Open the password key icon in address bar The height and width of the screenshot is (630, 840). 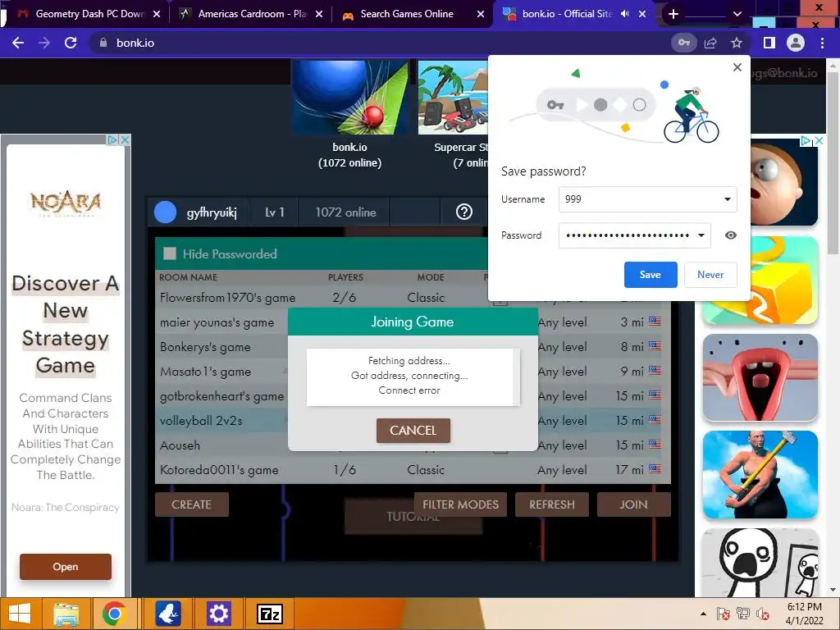coord(684,43)
